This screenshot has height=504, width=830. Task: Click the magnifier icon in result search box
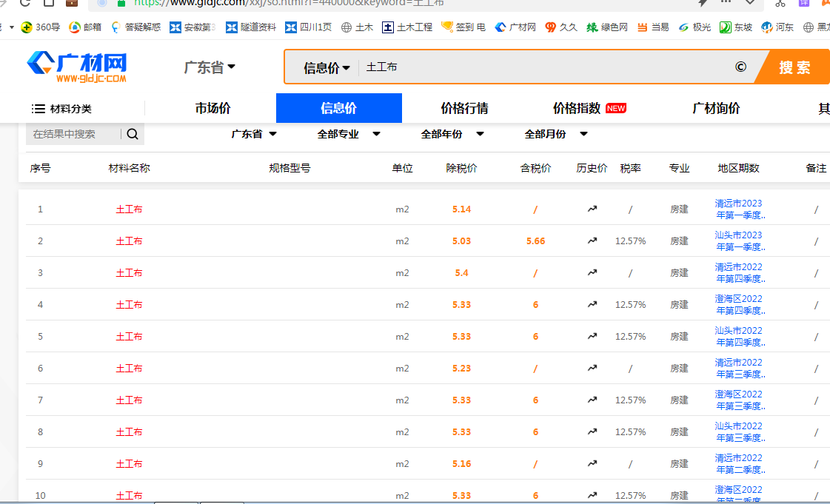click(x=133, y=135)
